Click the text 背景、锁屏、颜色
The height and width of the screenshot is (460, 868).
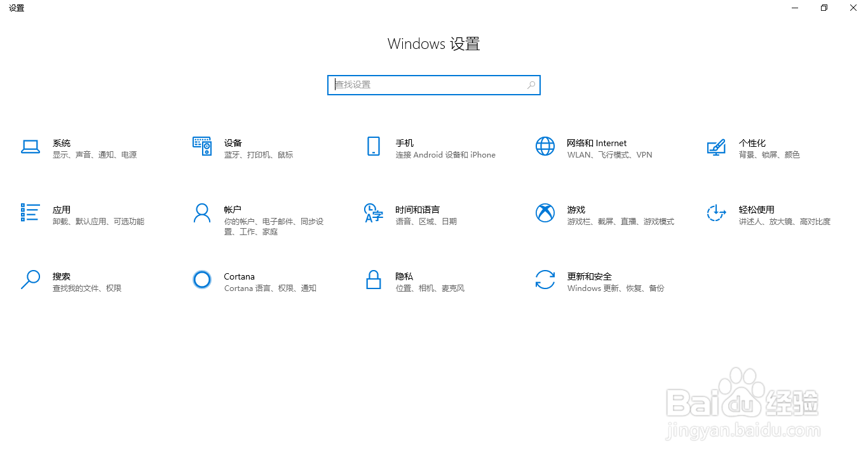click(x=770, y=155)
